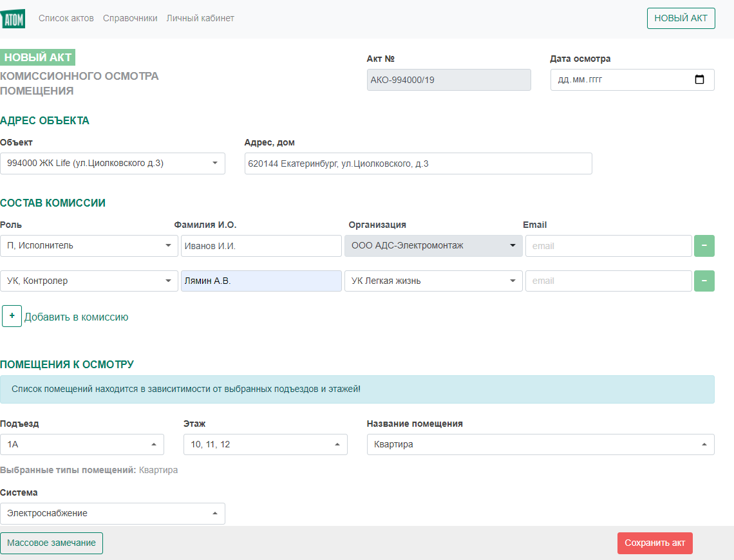Click the Массовое замечание button
734x560 pixels.
(52, 543)
